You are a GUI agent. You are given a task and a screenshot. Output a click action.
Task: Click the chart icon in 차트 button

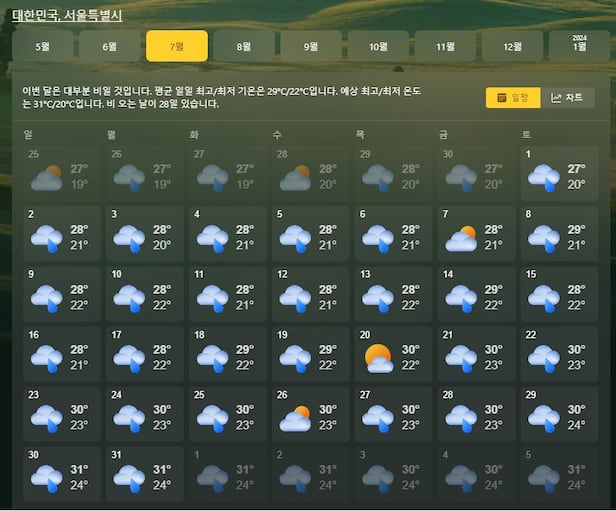(556, 98)
